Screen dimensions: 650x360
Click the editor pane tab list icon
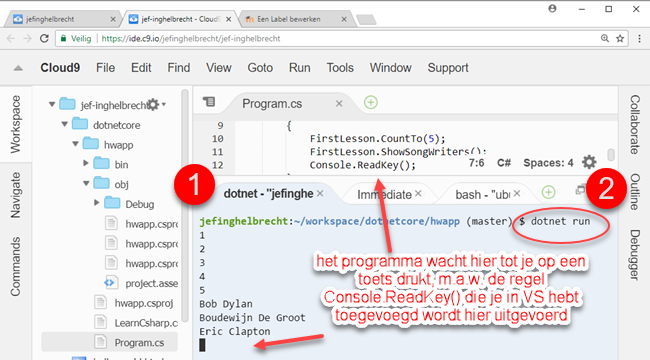[209, 102]
